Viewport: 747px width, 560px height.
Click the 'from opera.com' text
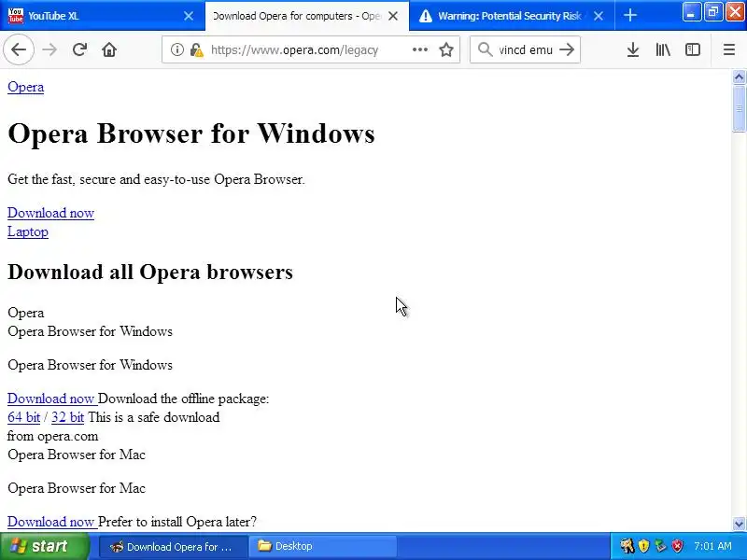53,436
